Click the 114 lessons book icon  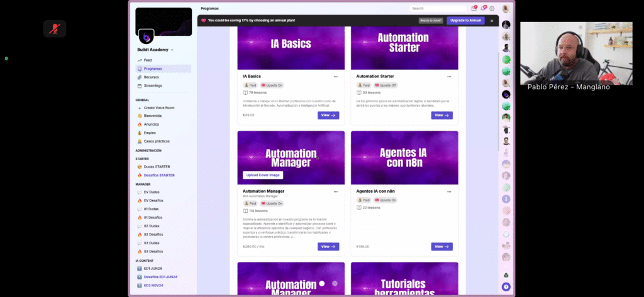[245, 211]
